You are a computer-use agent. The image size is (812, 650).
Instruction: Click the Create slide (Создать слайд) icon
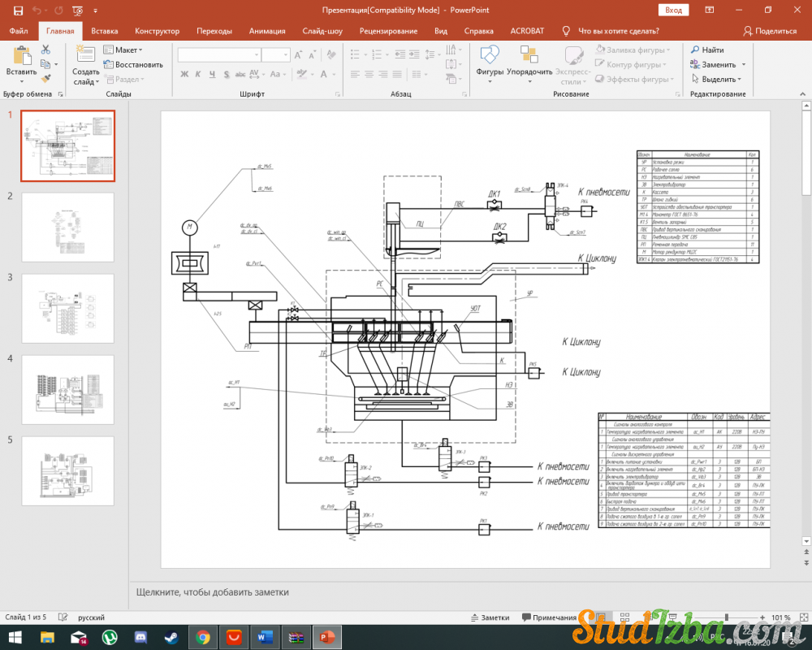[x=86, y=55]
